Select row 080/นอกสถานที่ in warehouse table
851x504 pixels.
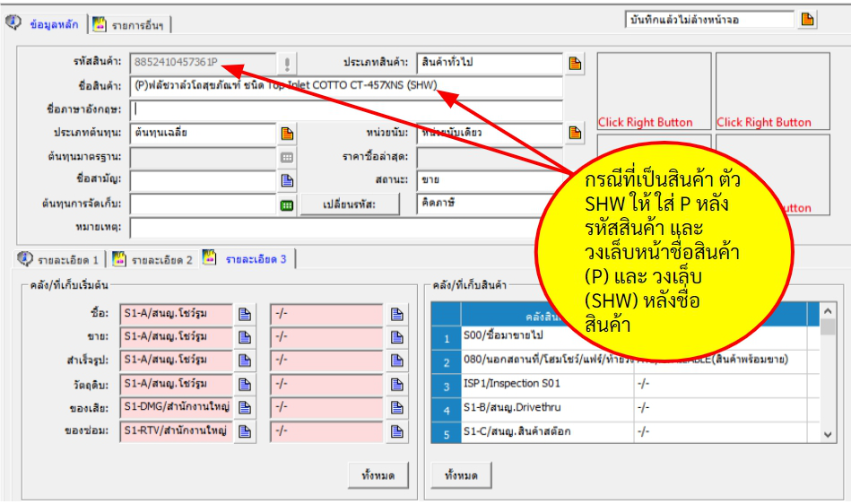[625, 361]
